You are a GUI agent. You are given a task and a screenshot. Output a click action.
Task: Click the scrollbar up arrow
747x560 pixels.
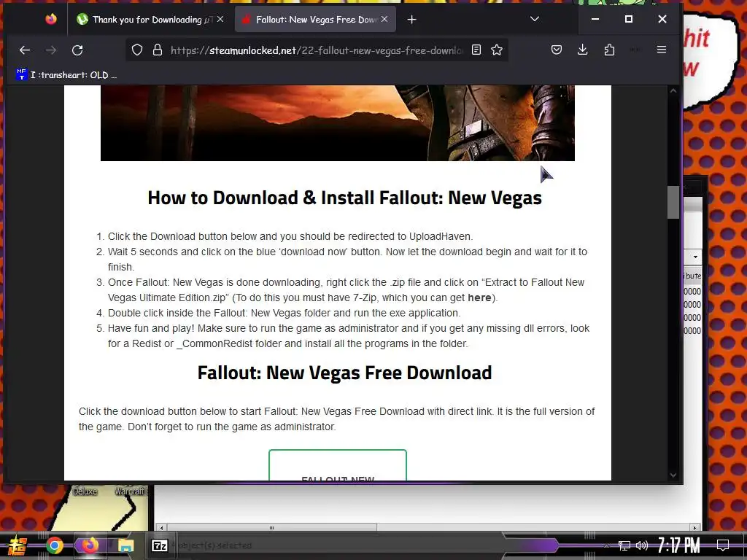[673, 90]
